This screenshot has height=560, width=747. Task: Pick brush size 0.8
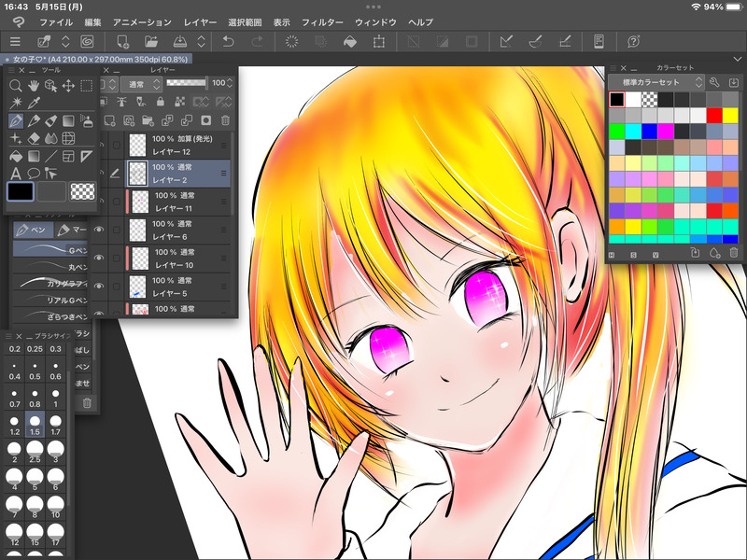(x=35, y=398)
